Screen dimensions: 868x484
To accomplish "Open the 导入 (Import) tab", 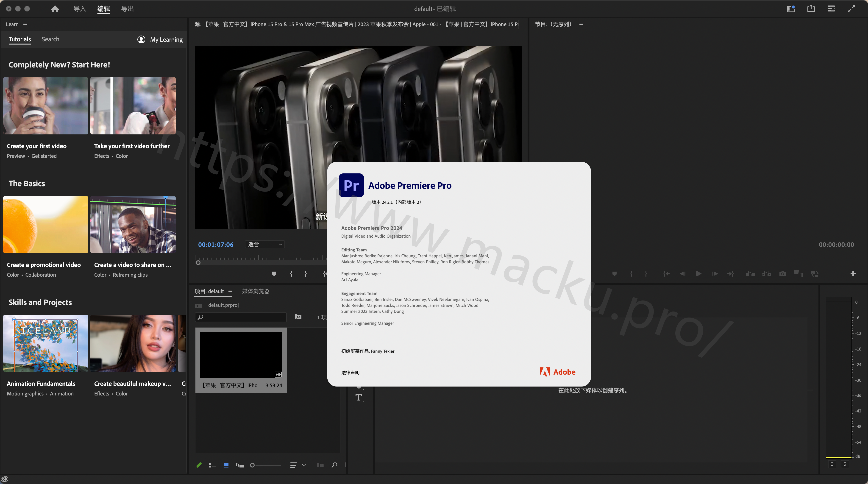I will [80, 9].
